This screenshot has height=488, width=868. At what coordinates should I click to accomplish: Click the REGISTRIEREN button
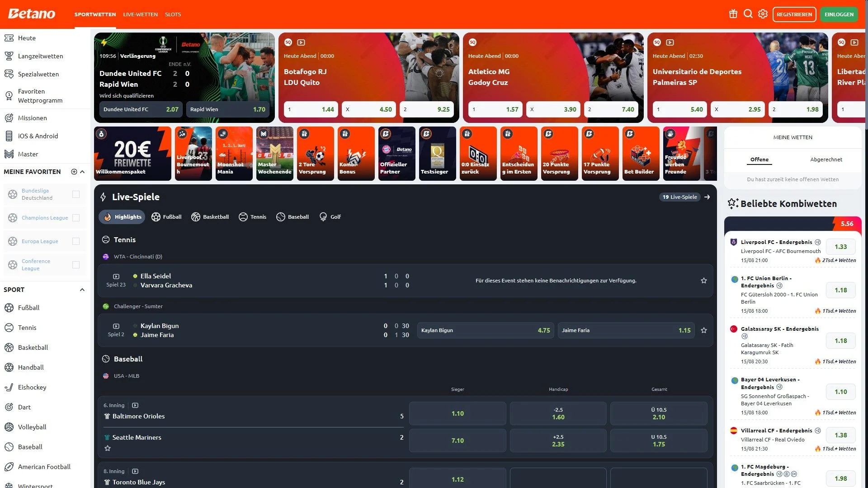click(x=794, y=14)
